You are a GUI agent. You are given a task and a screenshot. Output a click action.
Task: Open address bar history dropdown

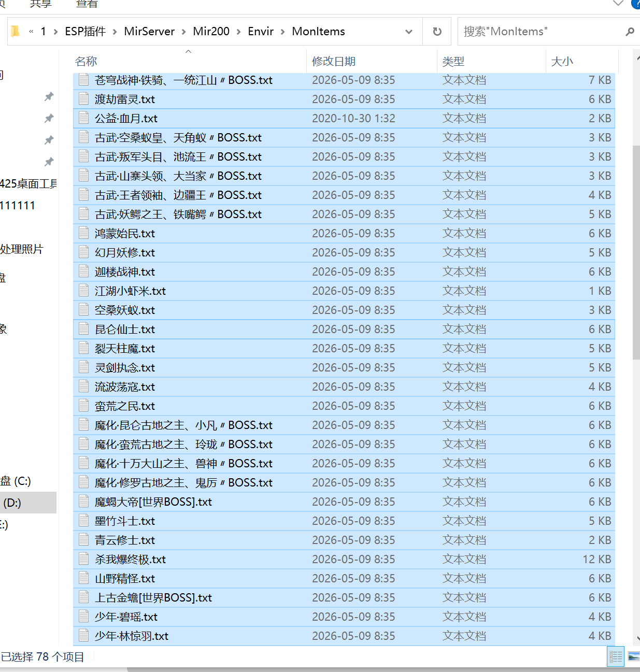(409, 32)
